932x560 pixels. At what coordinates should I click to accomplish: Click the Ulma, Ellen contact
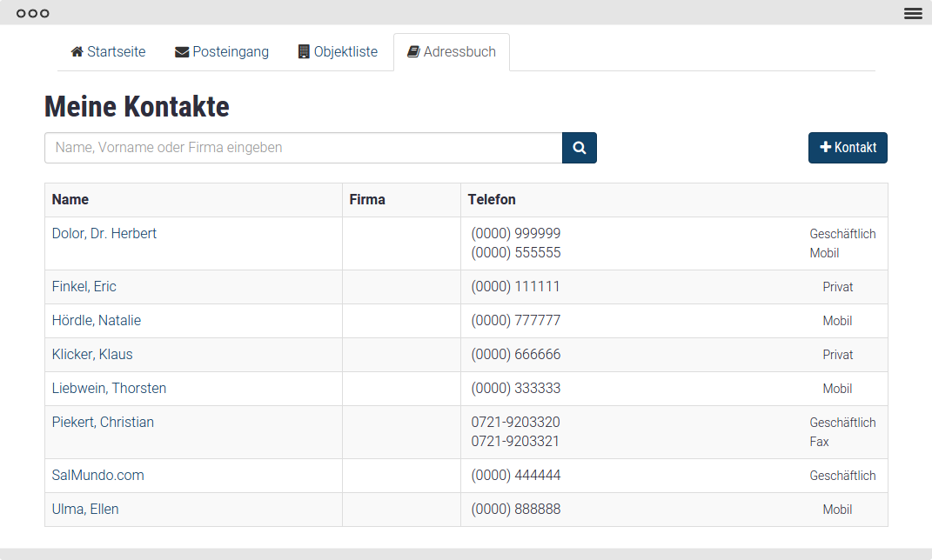coord(85,510)
